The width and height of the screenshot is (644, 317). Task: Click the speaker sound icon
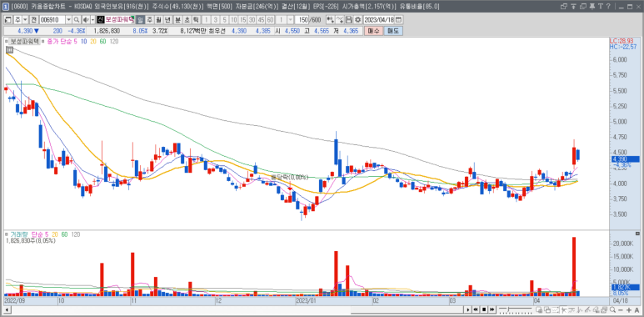coord(86,20)
